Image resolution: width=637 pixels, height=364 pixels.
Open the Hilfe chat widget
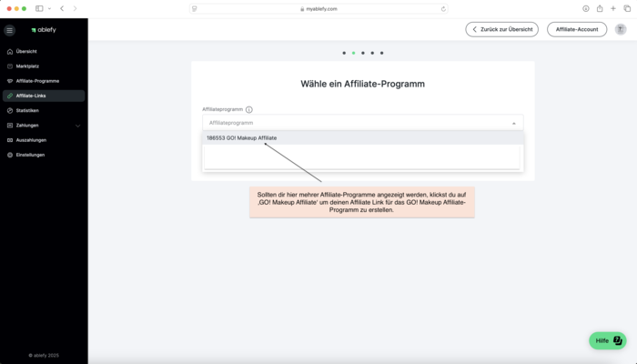(607, 340)
